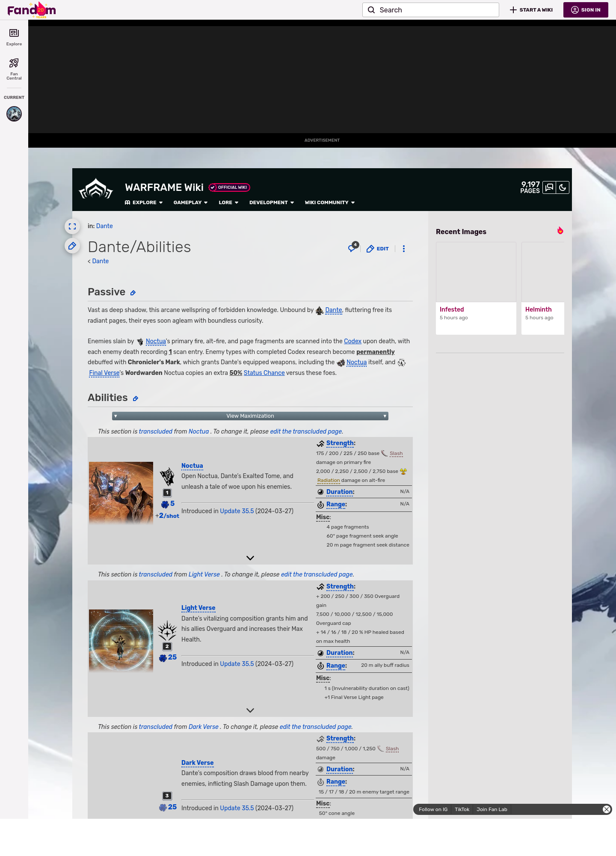This screenshot has width=616, height=856.
Task: Open the GAMEPLAY dropdown menu
Action: coord(190,202)
